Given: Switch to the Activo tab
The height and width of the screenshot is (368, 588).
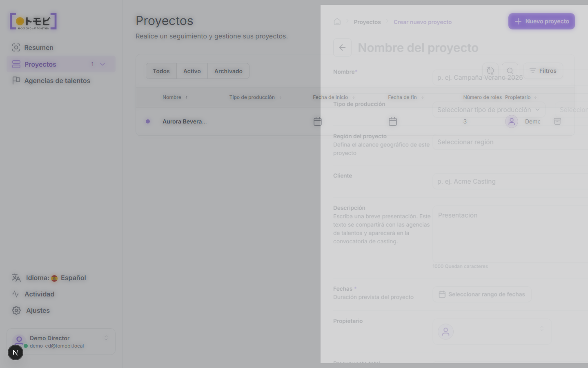Looking at the screenshot, I should pos(192,71).
